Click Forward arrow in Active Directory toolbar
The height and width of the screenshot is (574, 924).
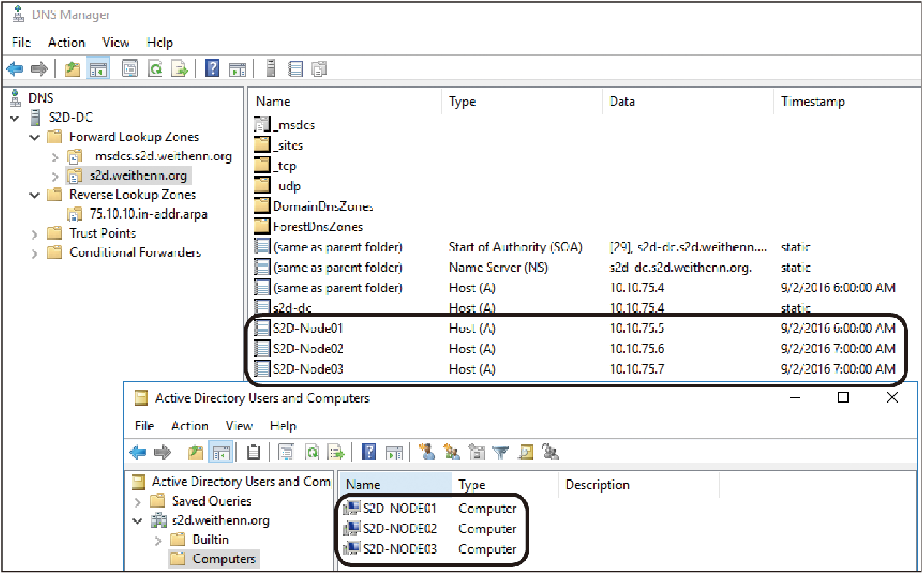click(163, 453)
